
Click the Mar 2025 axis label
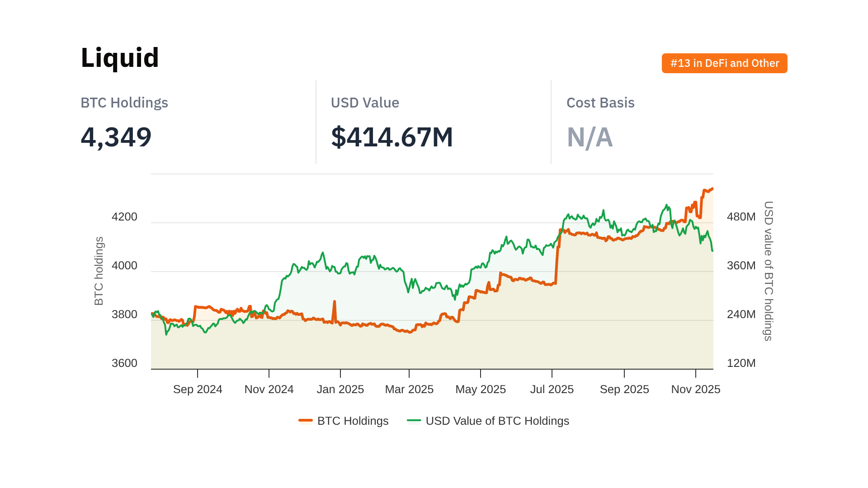(409, 389)
